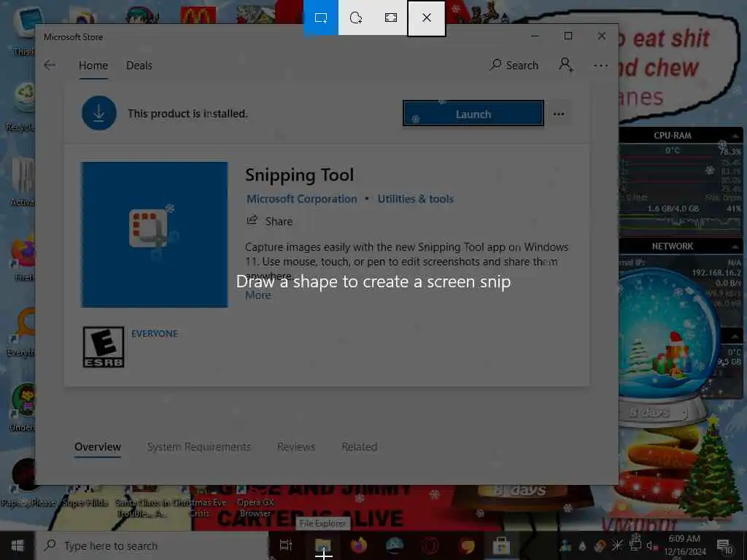747x560 pixels.
Task: Open the Deals tab
Action: [x=139, y=65]
